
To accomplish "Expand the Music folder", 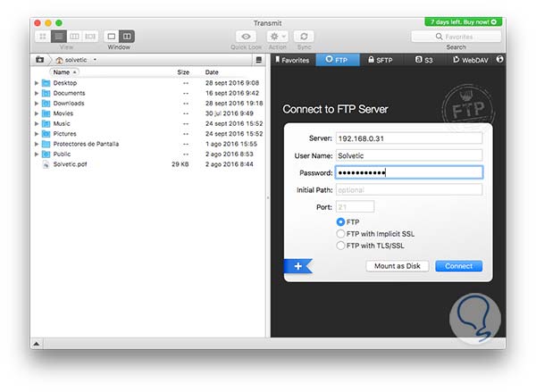I will pyautogui.click(x=37, y=124).
